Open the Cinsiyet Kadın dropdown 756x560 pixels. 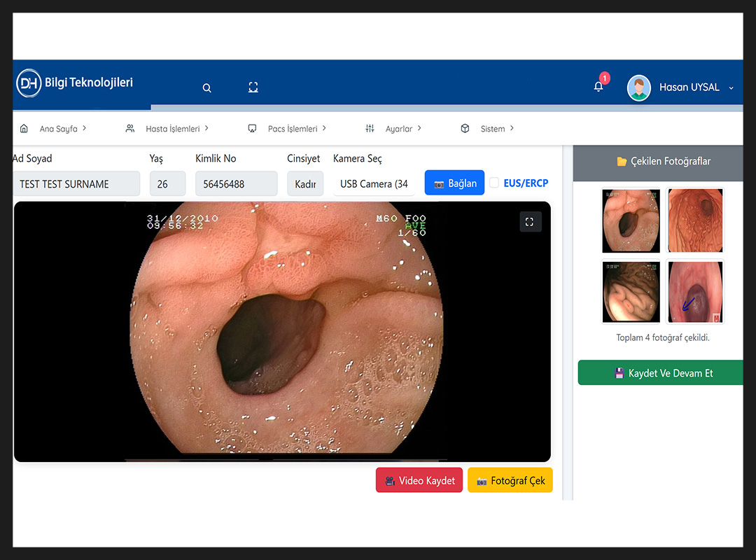[305, 184]
